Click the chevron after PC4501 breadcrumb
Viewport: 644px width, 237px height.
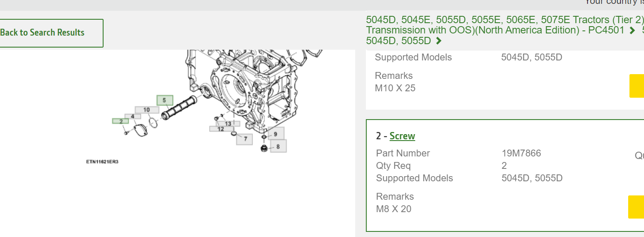632,30
